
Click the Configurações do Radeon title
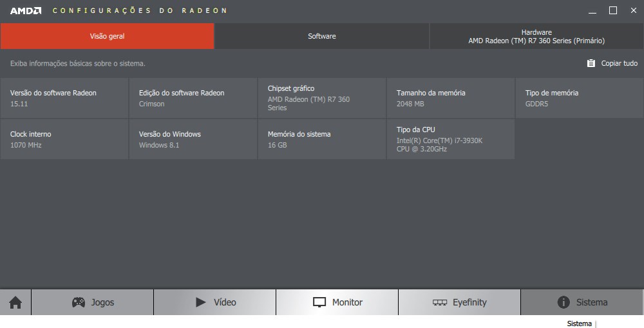pyautogui.click(x=140, y=11)
